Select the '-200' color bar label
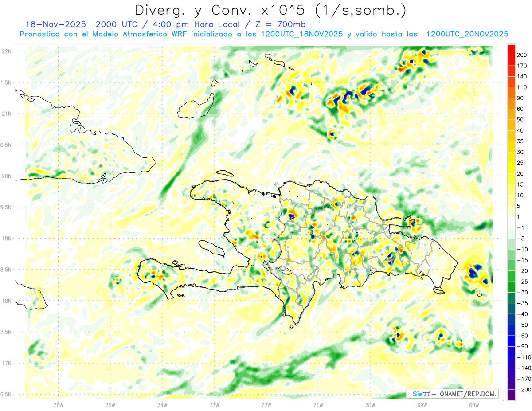Screen dimensions: 532x411 (524, 390)
